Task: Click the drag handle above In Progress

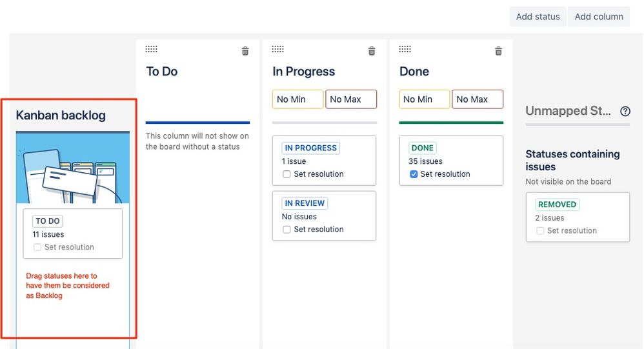Action: (277, 49)
